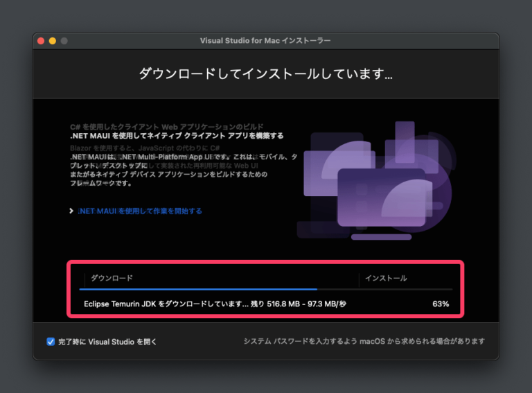This screenshot has width=532, height=393.
Task: Click the 63% progress value
Action: pyautogui.click(x=441, y=304)
